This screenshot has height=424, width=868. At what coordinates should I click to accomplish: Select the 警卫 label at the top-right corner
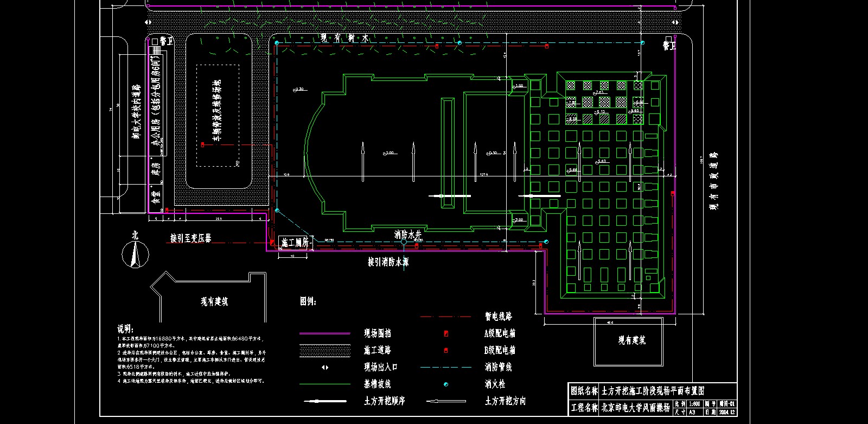pyautogui.click(x=669, y=47)
